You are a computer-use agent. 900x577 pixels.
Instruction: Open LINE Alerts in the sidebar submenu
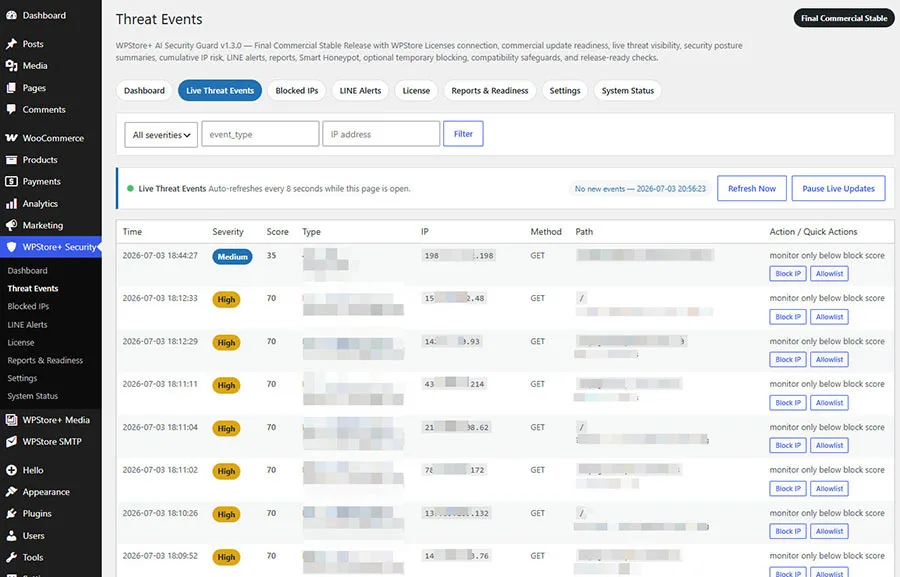[28, 324]
